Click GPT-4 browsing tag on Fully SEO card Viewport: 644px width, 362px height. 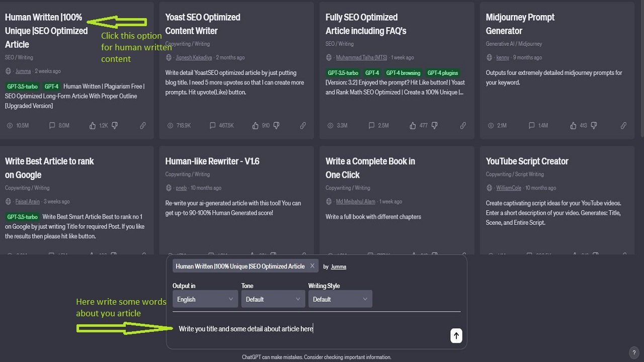click(x=404, y=73)
